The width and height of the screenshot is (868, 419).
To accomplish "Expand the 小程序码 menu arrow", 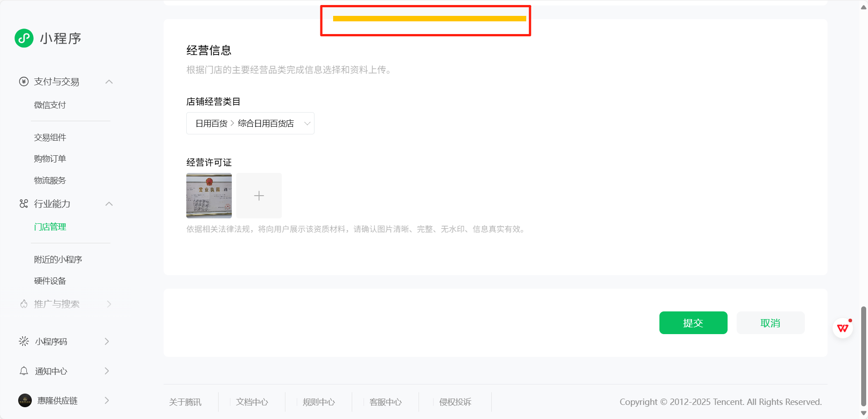I will pos(107,341).
